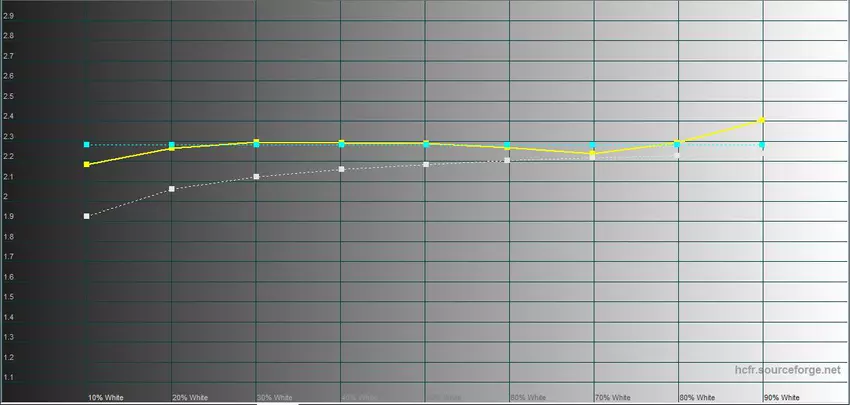
Task: Click the "10% White" x-axis label
Action: pos(106,397)
